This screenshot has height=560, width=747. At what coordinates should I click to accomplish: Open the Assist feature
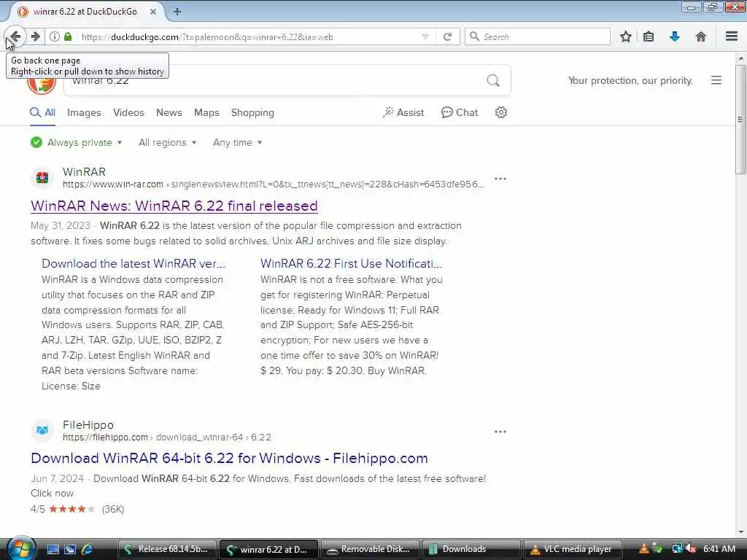coord(403,112)
